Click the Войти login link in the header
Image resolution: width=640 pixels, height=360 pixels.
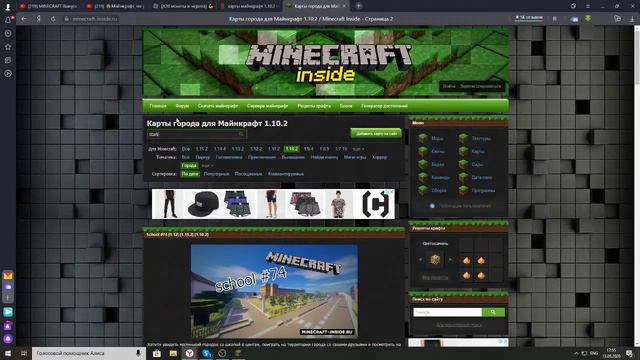coord(449,87)
